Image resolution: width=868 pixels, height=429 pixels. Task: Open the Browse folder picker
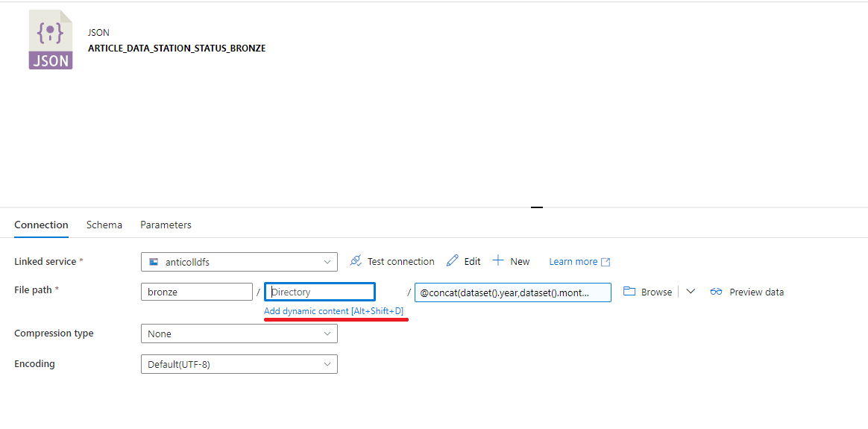[x=647, y=292]
